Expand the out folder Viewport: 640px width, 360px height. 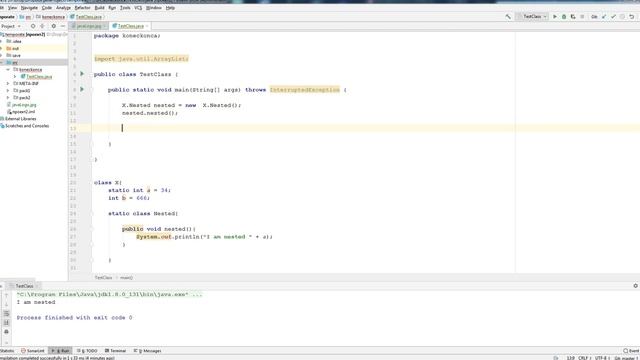click(x=2, y=48)
